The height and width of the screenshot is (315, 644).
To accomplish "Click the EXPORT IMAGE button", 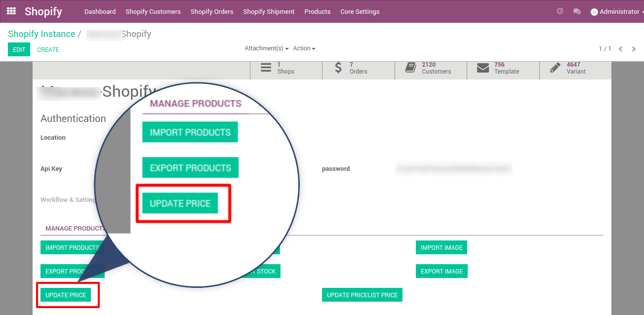I will pyautogui.click(x=442, y=271).
